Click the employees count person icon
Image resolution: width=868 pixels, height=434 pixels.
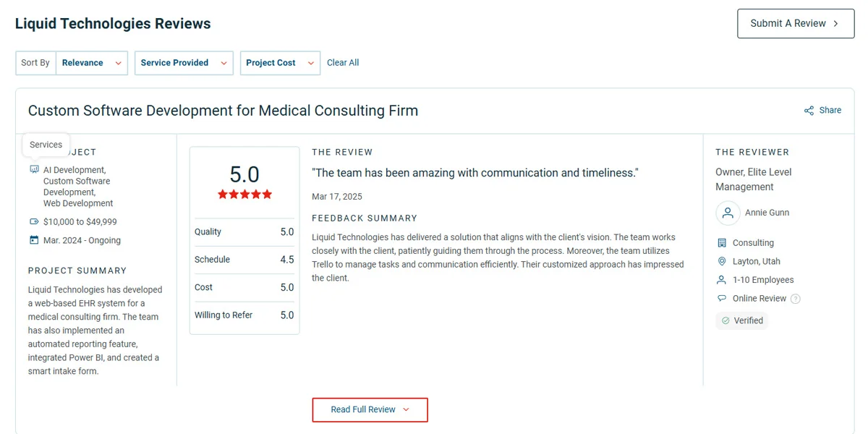pos(721,280)
